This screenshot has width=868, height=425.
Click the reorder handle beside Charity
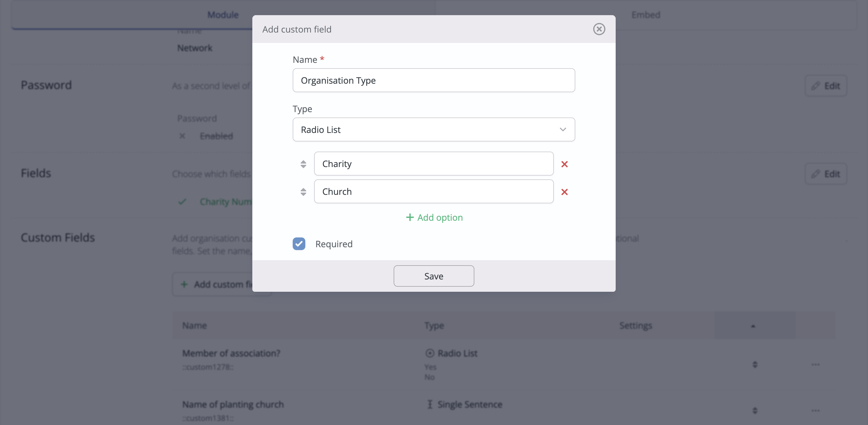coord(303,164)
